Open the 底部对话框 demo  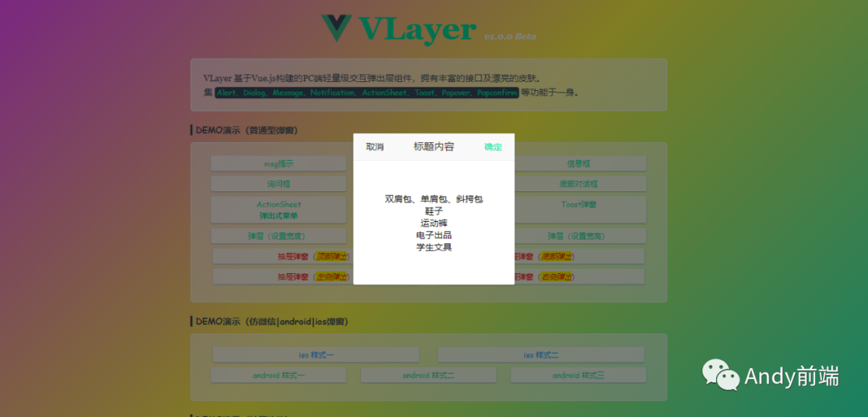[x=579, y=184]
